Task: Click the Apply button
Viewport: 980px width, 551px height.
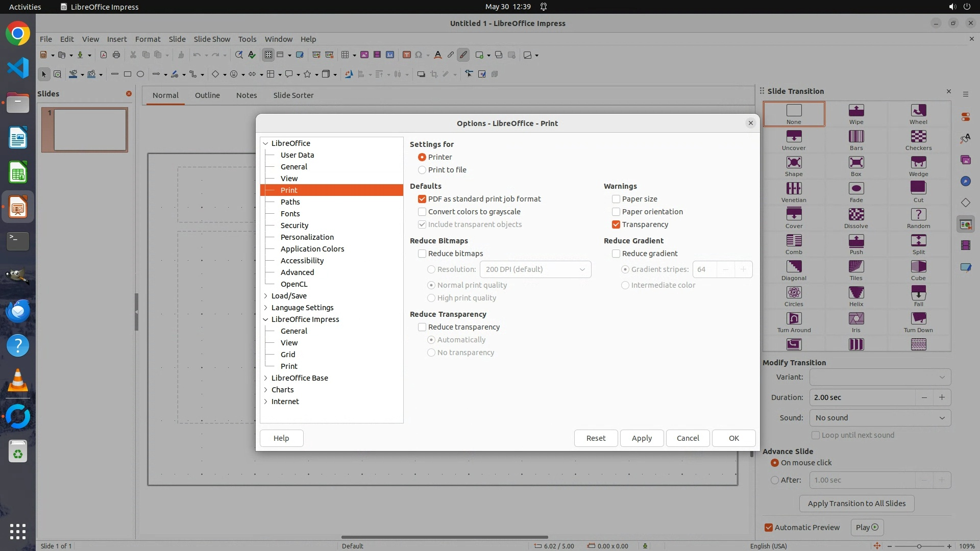Action: [x=642, y=438]
